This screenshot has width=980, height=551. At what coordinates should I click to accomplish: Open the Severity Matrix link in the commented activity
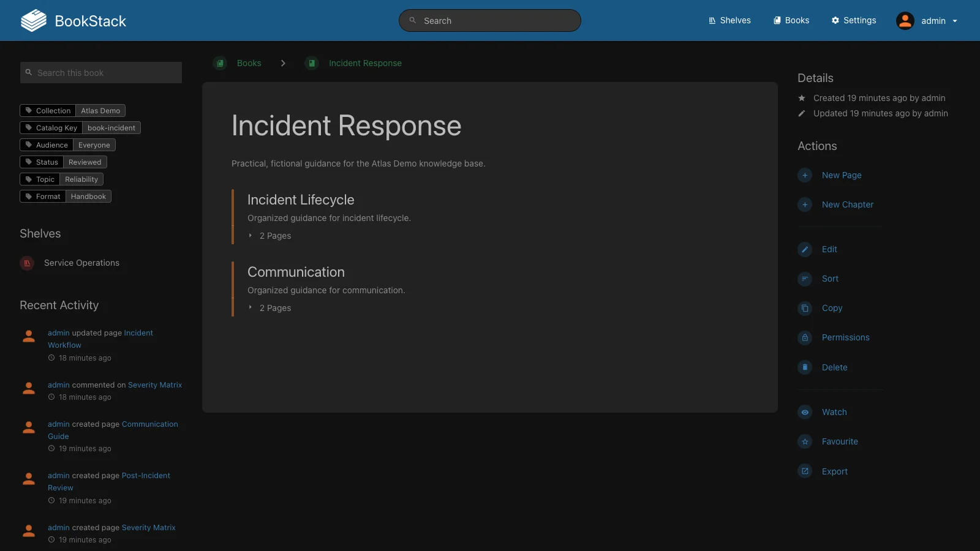[x=155, y=385]
